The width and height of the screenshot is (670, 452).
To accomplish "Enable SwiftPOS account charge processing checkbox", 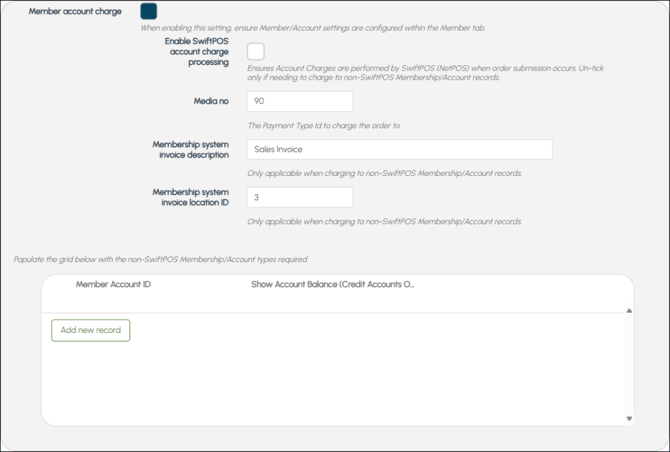I will 256,52.
